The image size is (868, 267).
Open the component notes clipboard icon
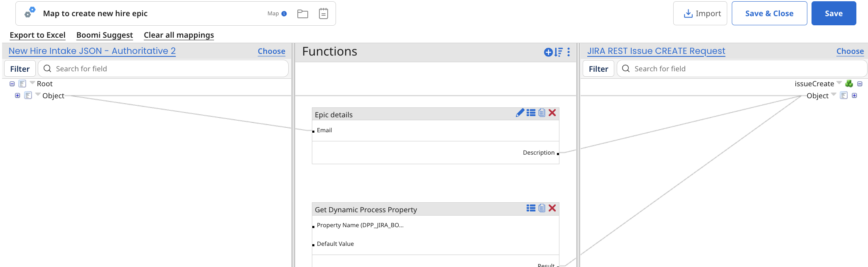324,14
